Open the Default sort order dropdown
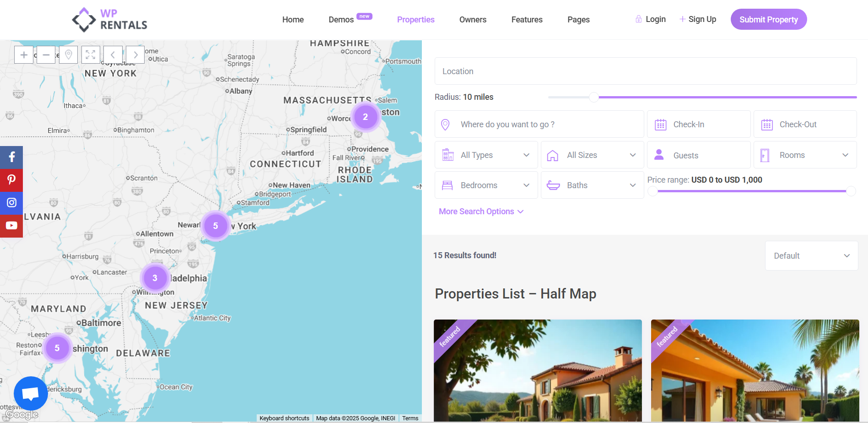The height and width of the screenshot is (423, 868). (811, 256)
